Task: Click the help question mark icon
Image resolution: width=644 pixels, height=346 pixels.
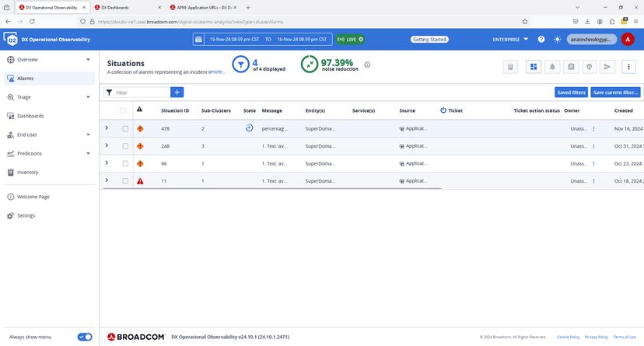Action: pos(541,39)
